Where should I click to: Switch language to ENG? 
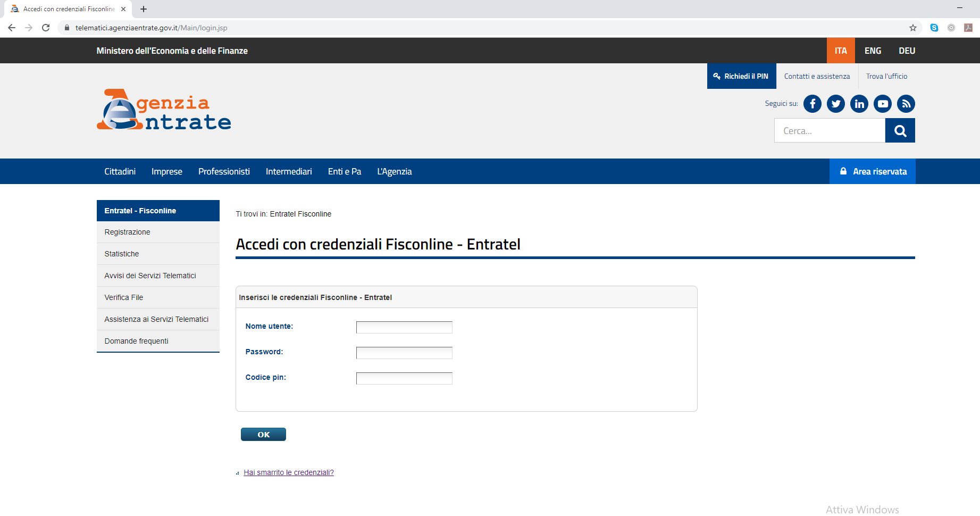coord(873,51)
